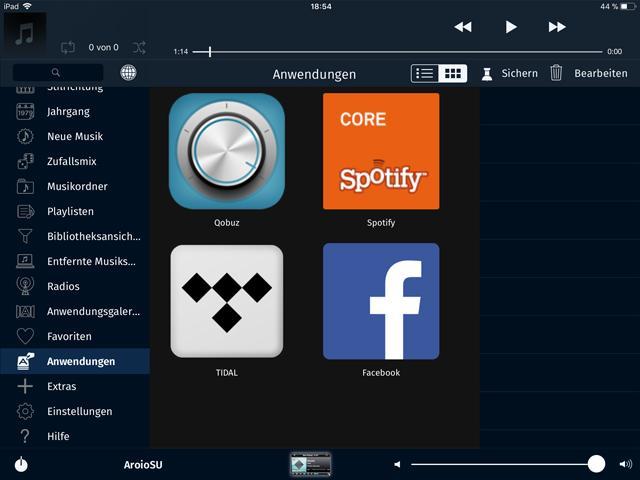This screenshot has height=480, width=640.
Task: Click the Bearbeiten button
Action: pyautogui.click(x=601, y=73)
